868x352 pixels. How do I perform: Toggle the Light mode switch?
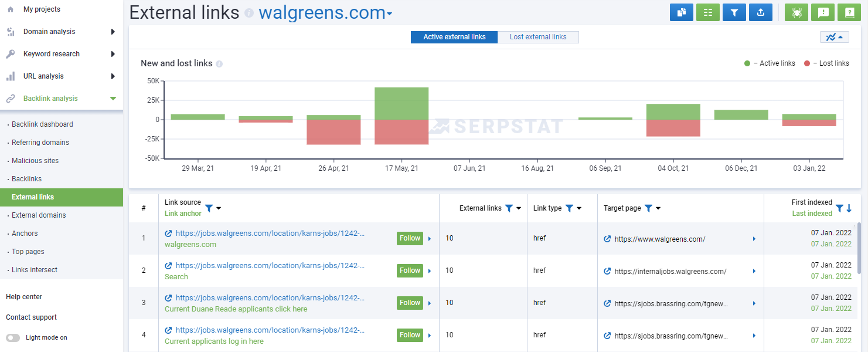pyautogui.click(x=13, y=338)
